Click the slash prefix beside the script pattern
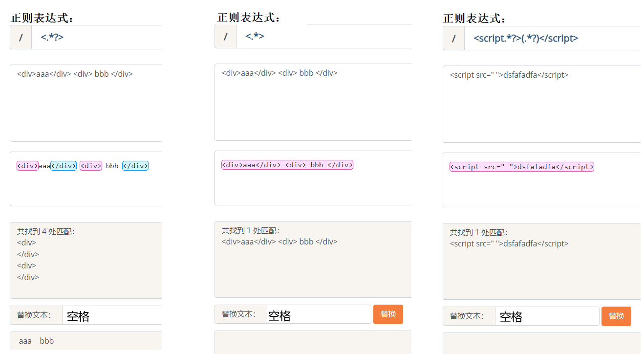The width and height of the screenshot is (644, 354). (x=454, y=38)
